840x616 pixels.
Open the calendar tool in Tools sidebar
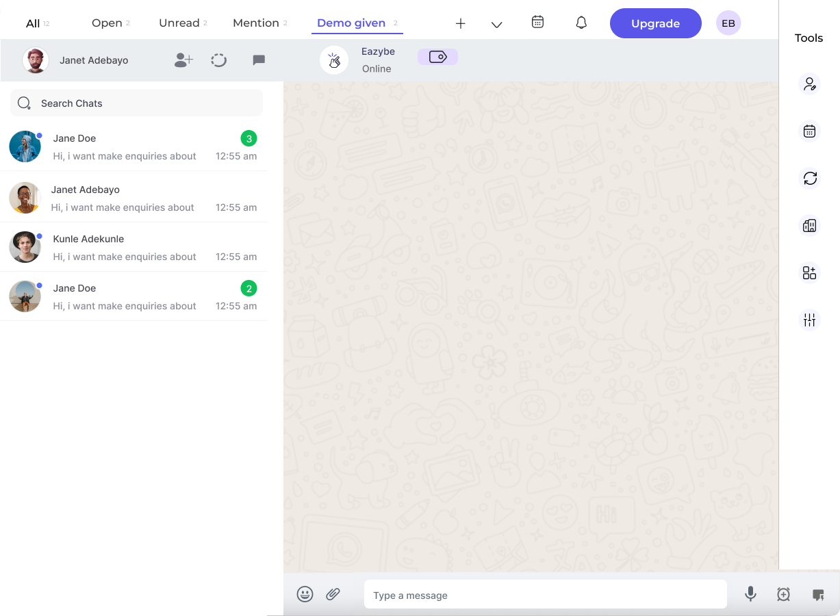[x=809, y=131]
